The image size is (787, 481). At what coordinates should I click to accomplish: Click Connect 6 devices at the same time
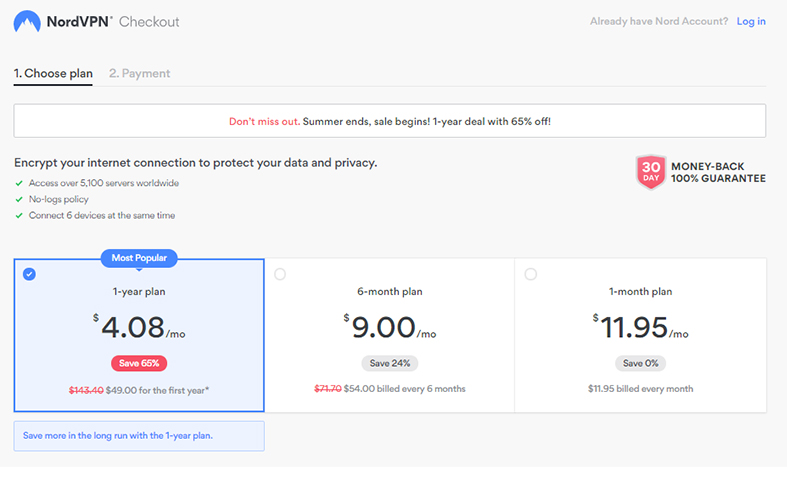pyautogui.click(x=102, y=215)
